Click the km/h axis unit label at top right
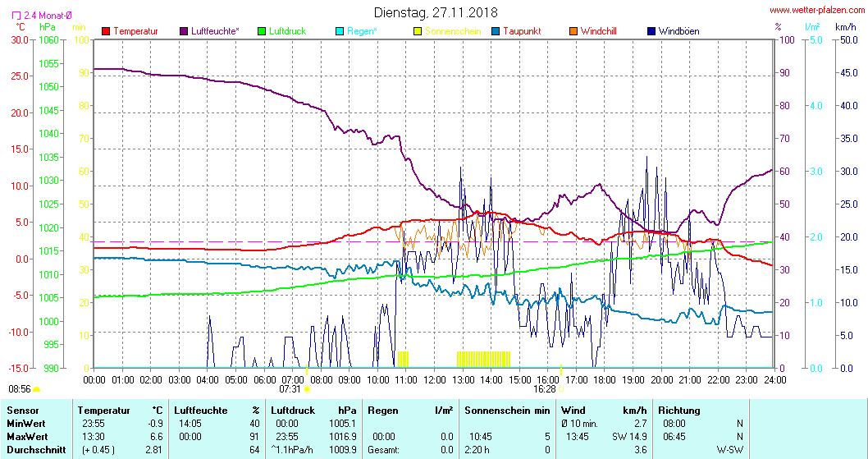 846,26
